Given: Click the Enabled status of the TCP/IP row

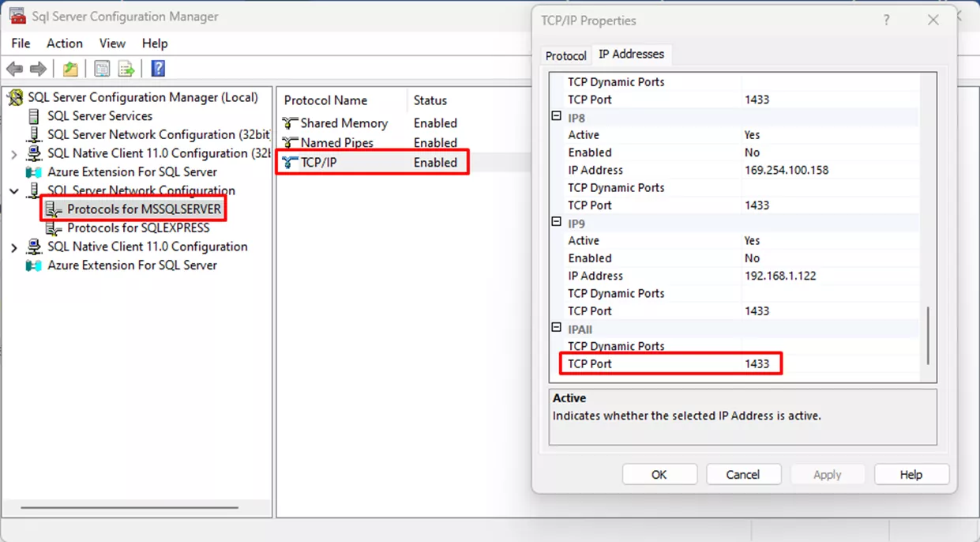Looking at the screenshot, I should (x=435, y=163).
